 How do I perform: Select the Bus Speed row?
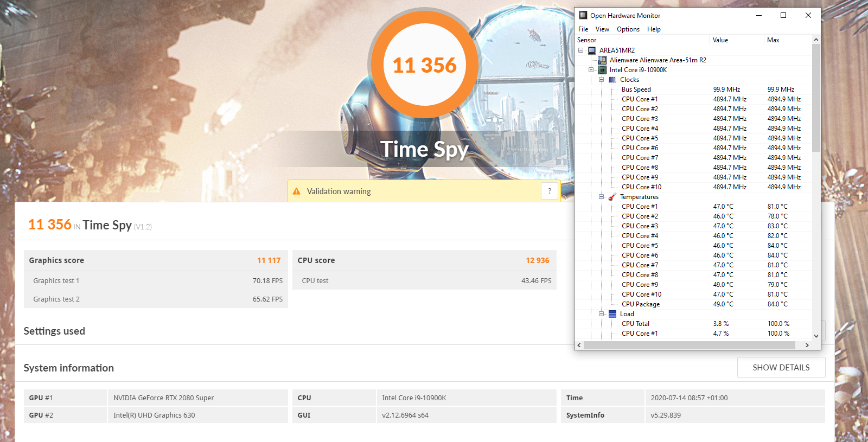pyautogui.click(x=693, y=89)
